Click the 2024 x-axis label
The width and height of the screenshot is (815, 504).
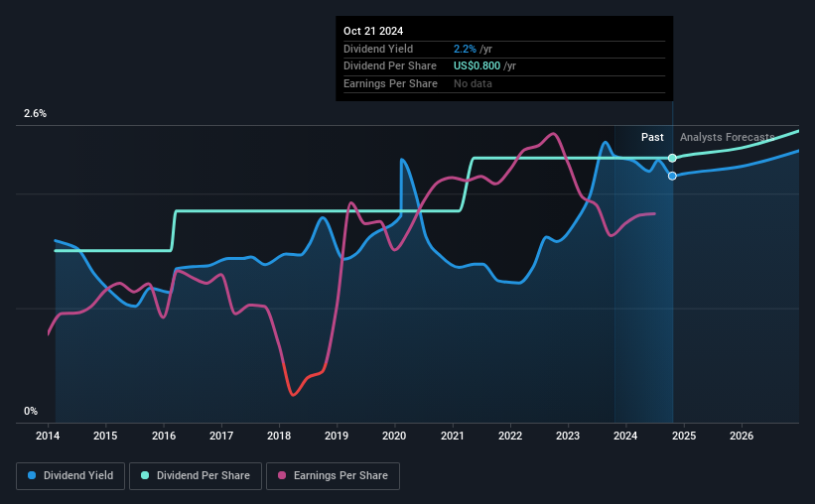pyautogui.click(x=625, y=436)
